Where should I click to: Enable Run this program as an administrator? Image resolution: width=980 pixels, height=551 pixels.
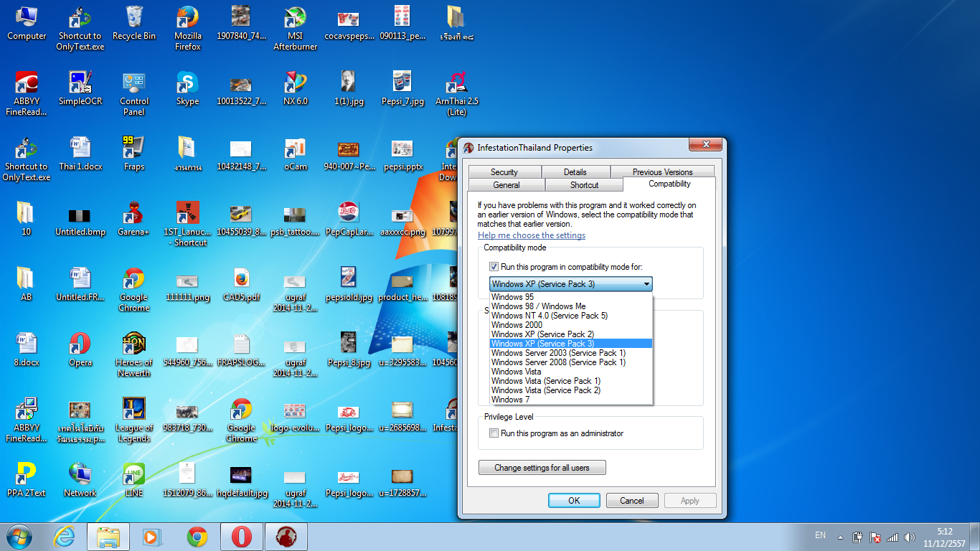click(x=494, y=433)
